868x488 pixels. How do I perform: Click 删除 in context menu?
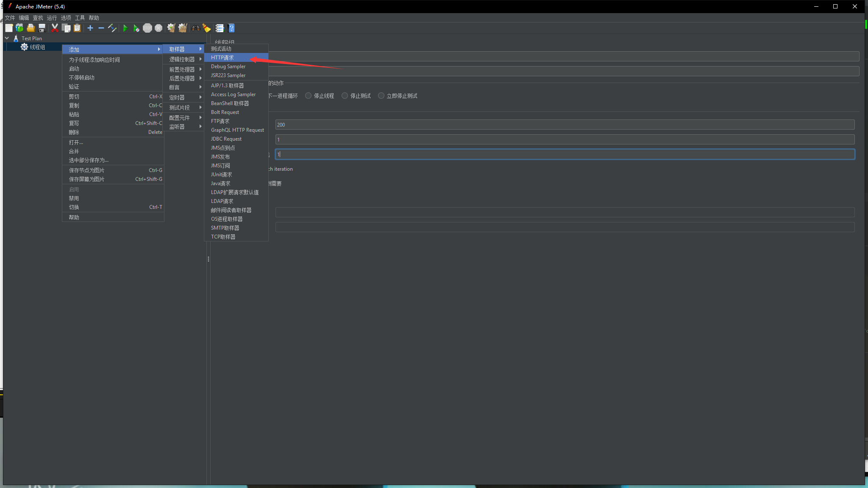click(x=74, y=132)
